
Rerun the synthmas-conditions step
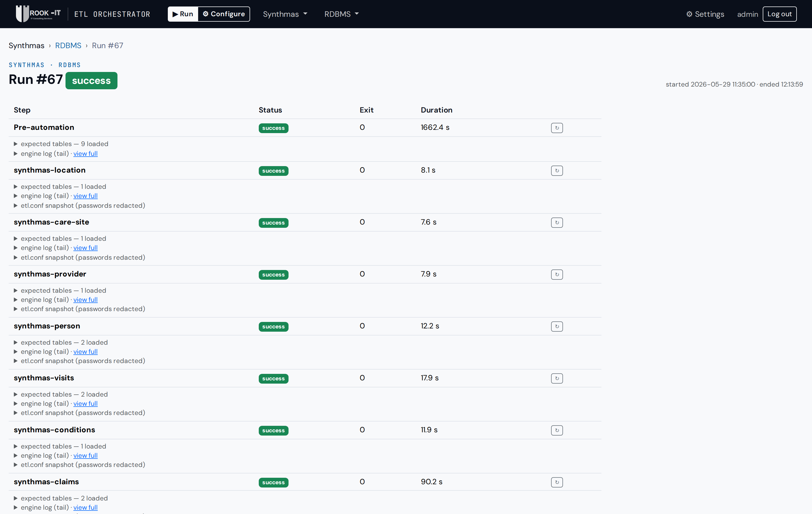557,430
